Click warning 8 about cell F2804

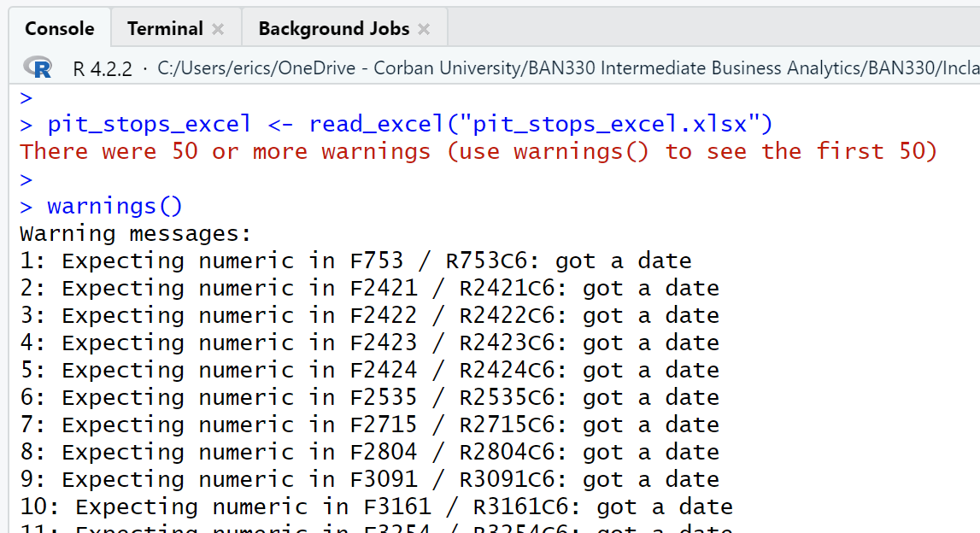(369, 452)
